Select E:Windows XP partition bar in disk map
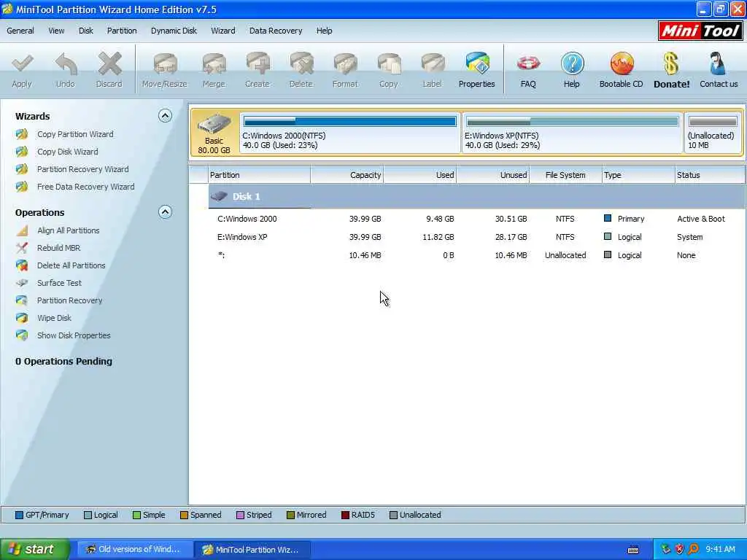 pos(572,133)
